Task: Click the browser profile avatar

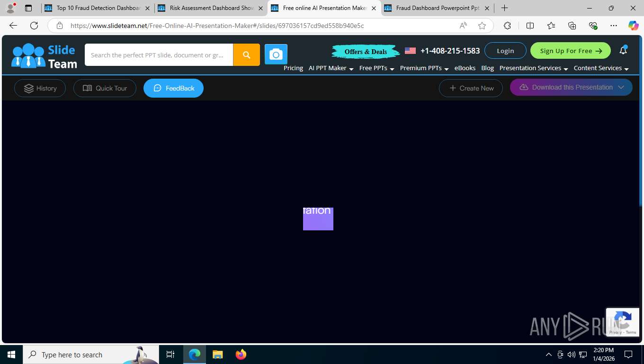Action: 10,8
